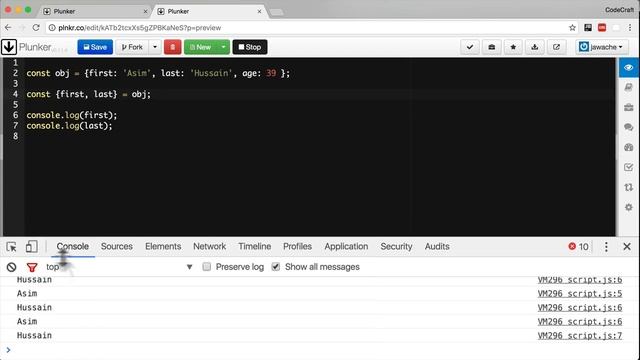Download the plunk with the download icon
This screenshot has height=360, width=640.
point(535,47)
